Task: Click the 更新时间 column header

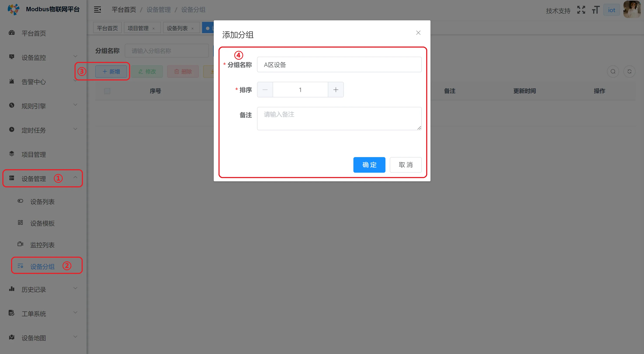Action: point(524,91)
